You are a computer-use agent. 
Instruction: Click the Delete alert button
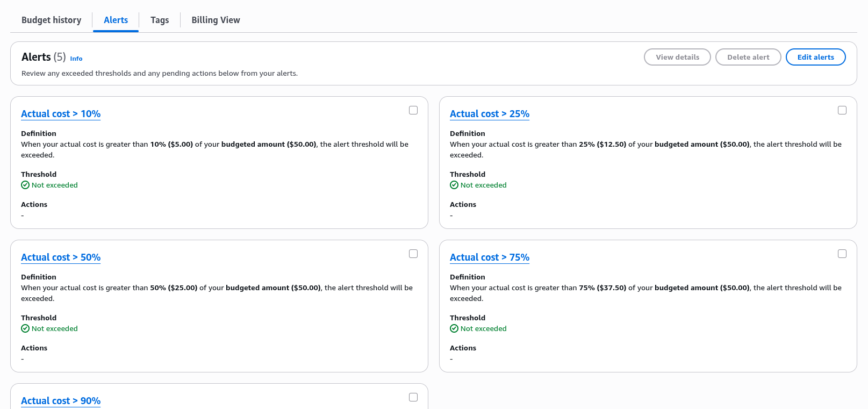(748, 57)
